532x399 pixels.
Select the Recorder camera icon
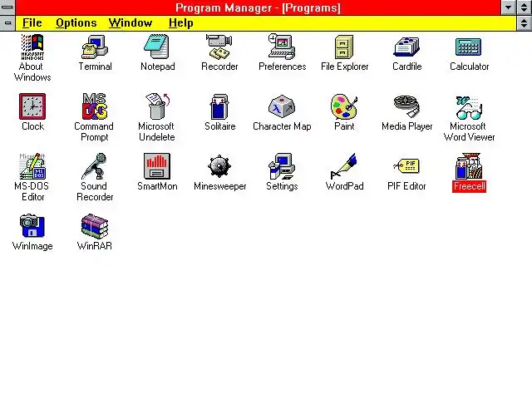[x=219, y=47]
